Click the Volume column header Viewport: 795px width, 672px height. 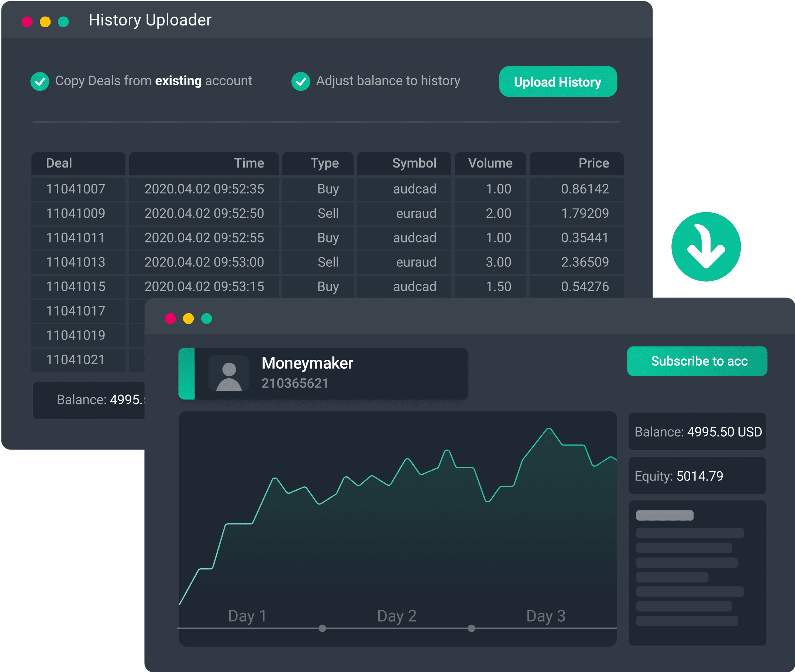coord(490,163)
